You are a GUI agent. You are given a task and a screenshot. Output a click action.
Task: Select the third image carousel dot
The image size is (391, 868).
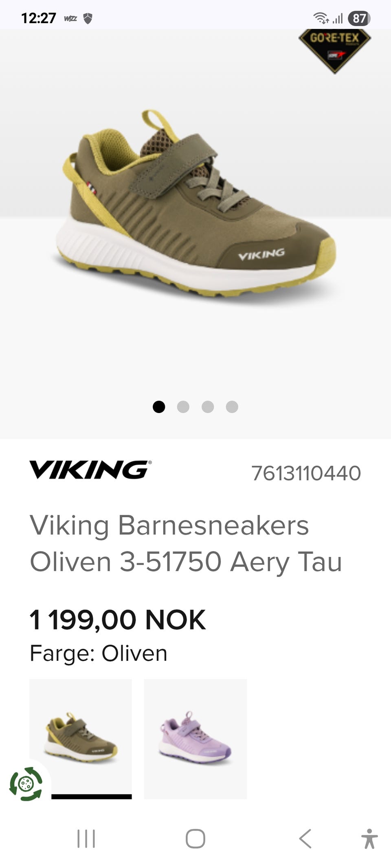coord(208,407)
